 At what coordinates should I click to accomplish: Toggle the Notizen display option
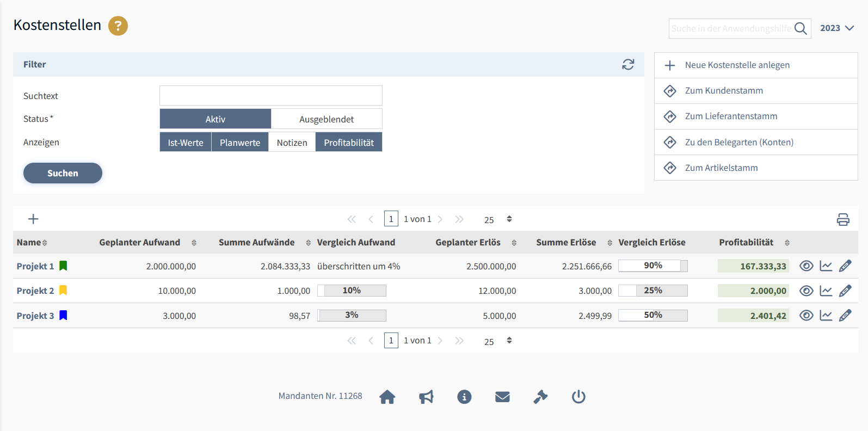pos(292,143)
